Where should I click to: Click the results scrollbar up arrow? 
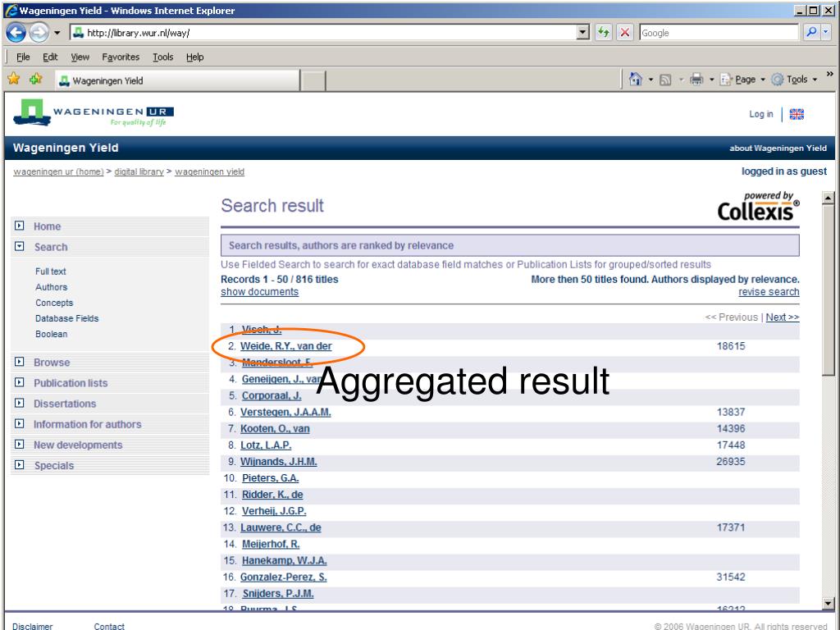pos(829,198)
